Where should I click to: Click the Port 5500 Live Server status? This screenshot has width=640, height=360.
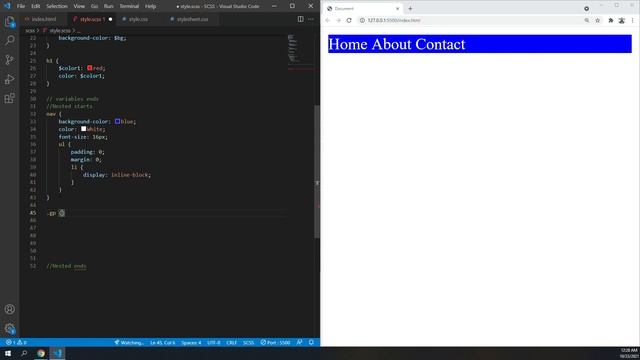point(276,342)
